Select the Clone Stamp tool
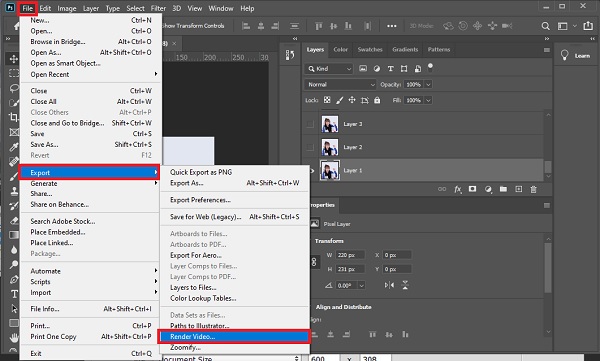600x361 pixels. [14, 191]
